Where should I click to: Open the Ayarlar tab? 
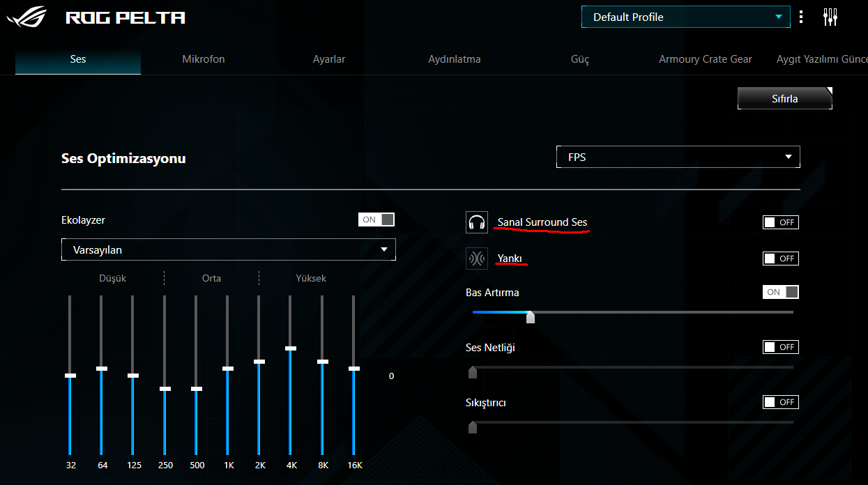click(329, 59)
